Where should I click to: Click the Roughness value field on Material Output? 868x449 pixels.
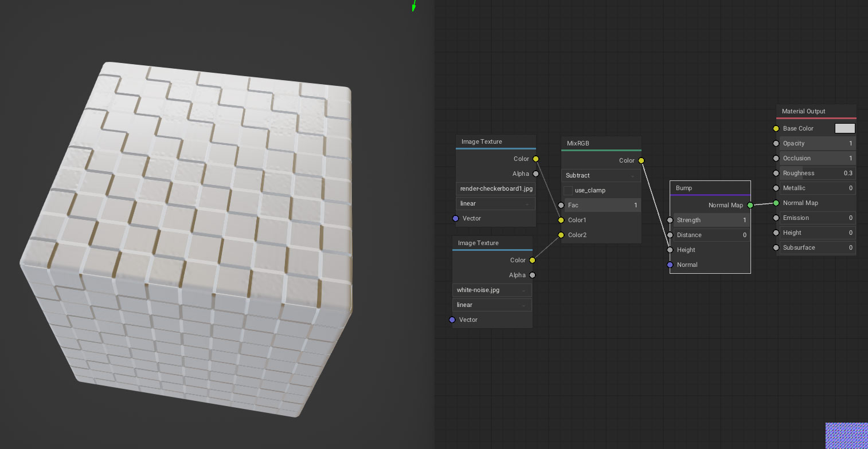[x=818, y=173]
